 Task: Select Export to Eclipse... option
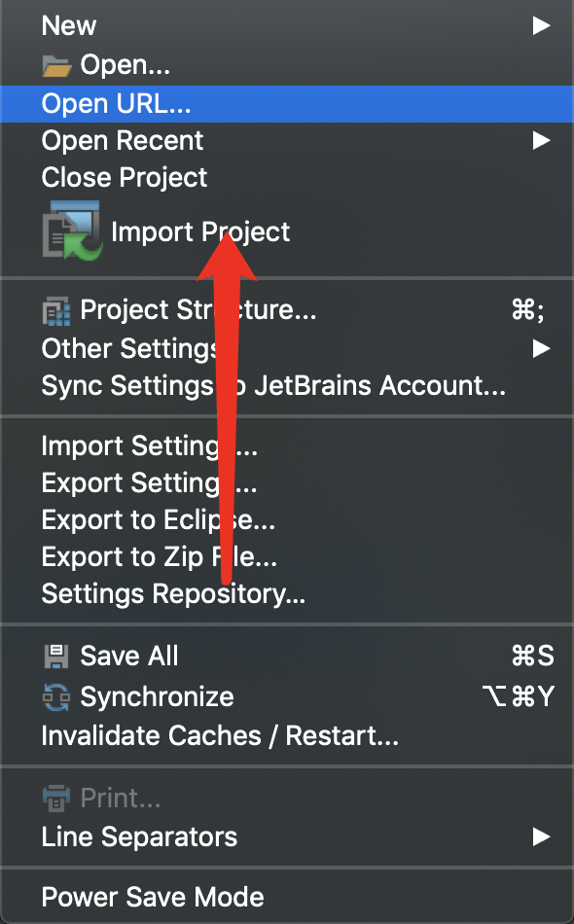(287, 519)
